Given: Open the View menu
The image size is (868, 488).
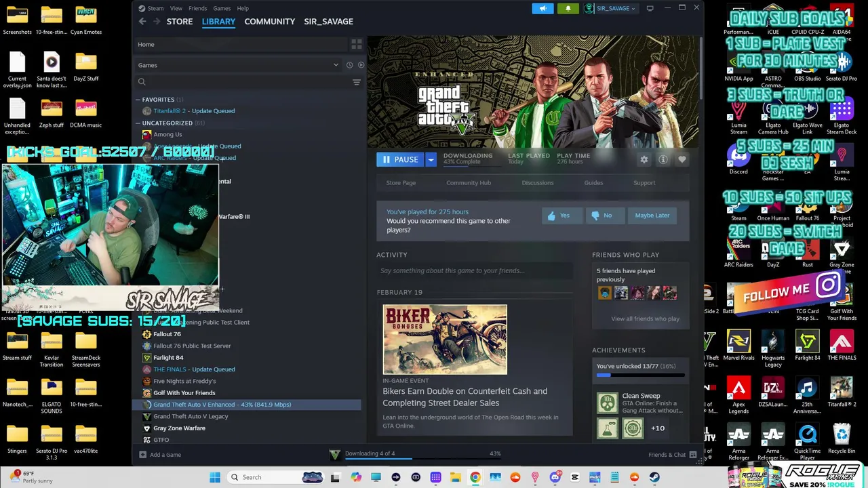Looking at the screenshot, I should [x=176, y=8].
